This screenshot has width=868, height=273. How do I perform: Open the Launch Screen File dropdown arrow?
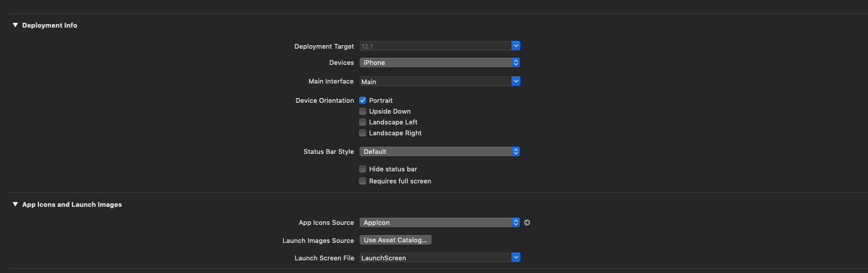tap(516, 257)
